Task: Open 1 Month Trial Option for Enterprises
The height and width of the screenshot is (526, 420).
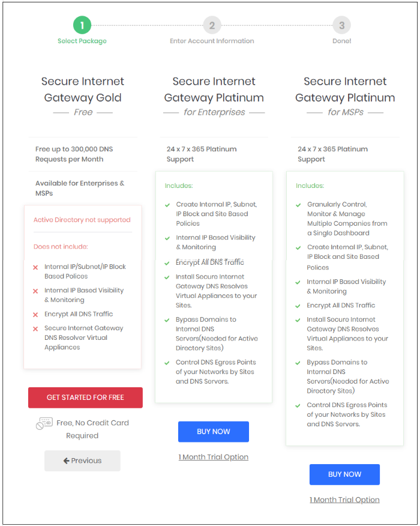Action: [214, 457]
